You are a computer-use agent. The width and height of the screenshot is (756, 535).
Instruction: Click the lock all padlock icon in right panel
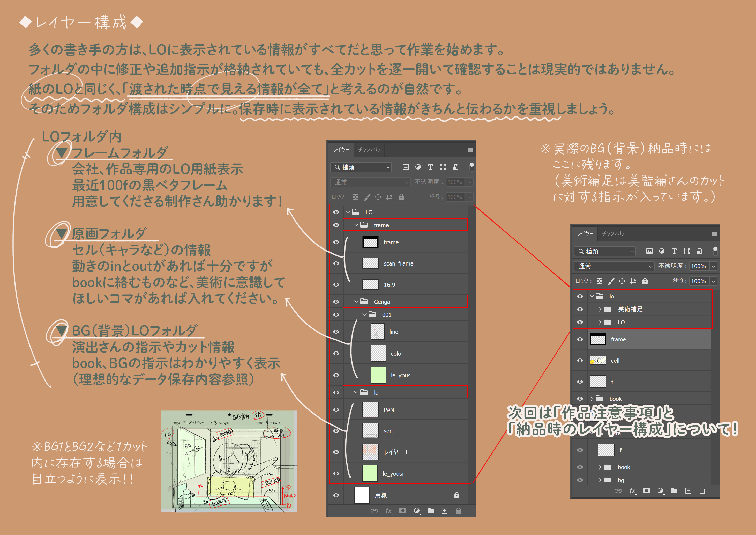[x=645, y=281]
